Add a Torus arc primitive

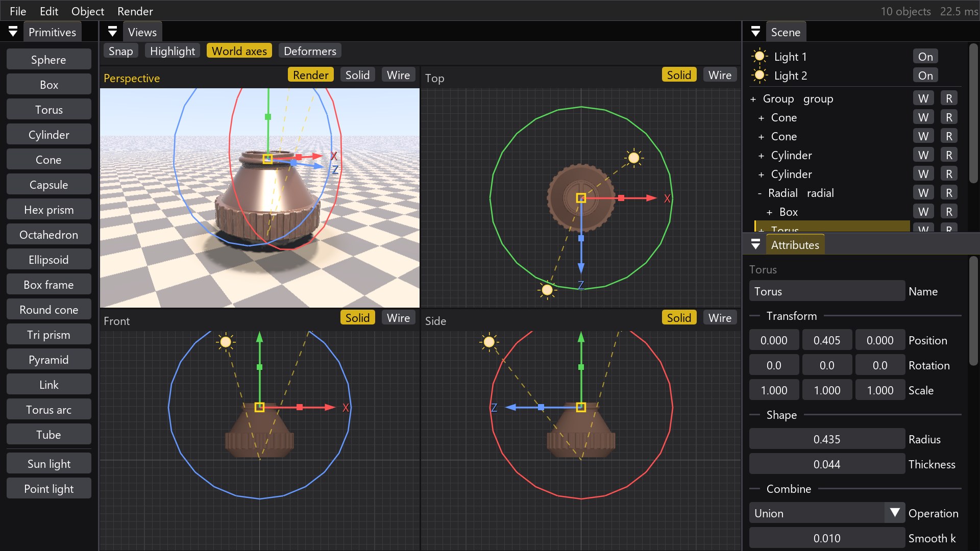[x=49, y=410]
